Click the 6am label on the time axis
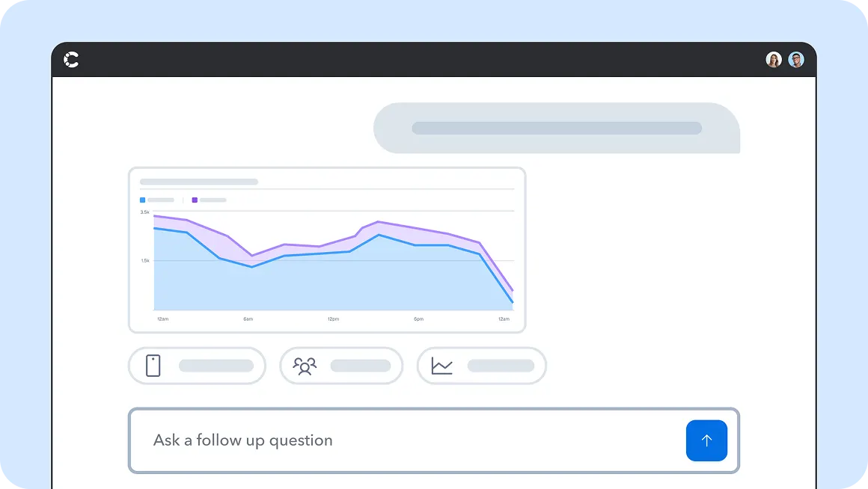 pyautogui.click(x=248, y=319)
